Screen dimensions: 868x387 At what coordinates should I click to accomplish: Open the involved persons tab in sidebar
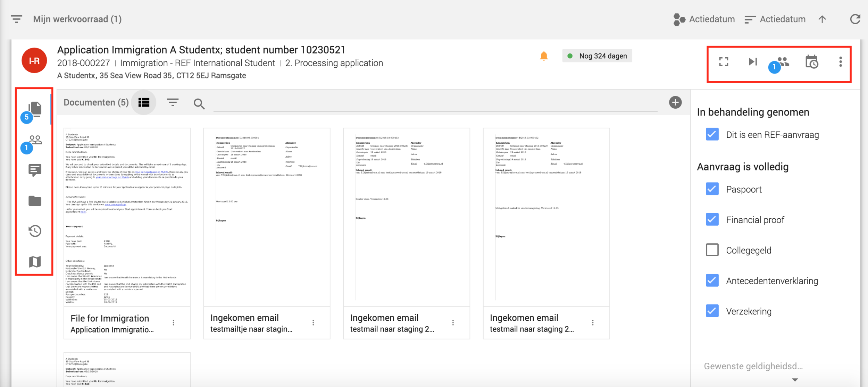tap(35, 141)
